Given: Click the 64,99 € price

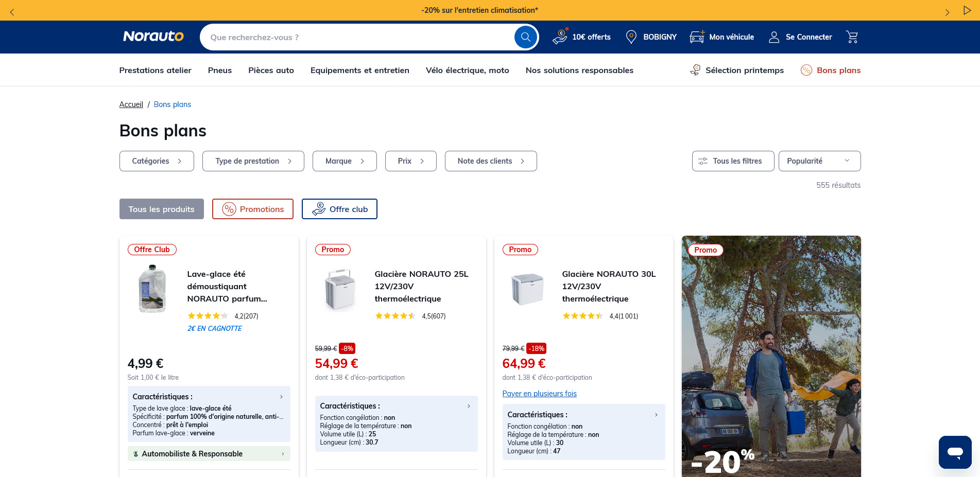Looking at the screenshot, I should coord(524,363).
